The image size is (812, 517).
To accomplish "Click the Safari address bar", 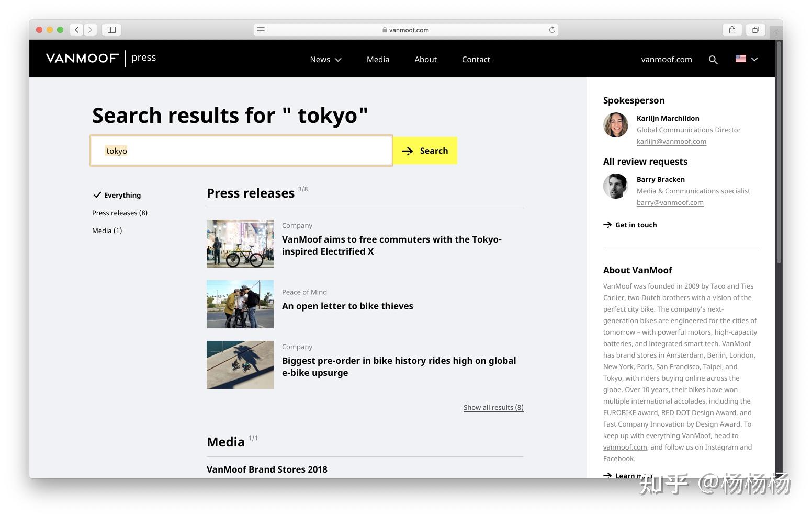I will click(406, 30).
